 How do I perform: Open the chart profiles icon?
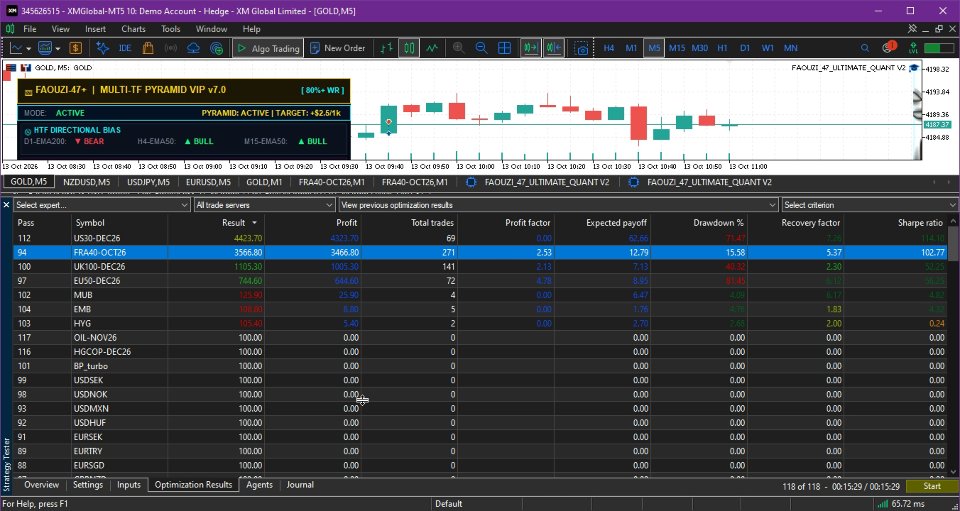click(45, 48)
